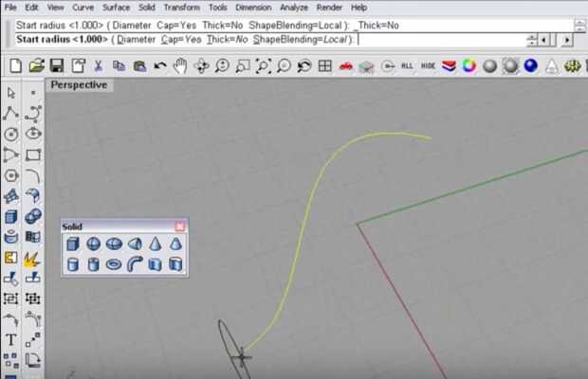Select Zoom Window tool

(x=243, y=66)
